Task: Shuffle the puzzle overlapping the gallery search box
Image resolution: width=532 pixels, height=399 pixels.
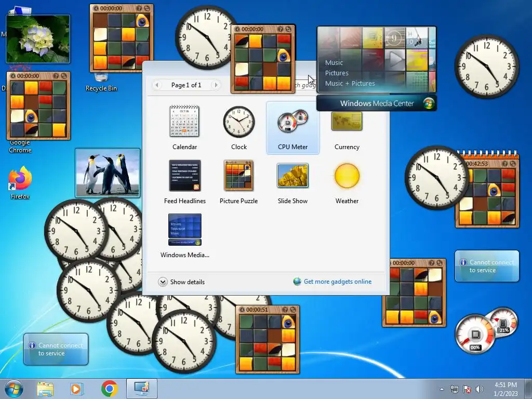Action: click(x=288, y=29)
